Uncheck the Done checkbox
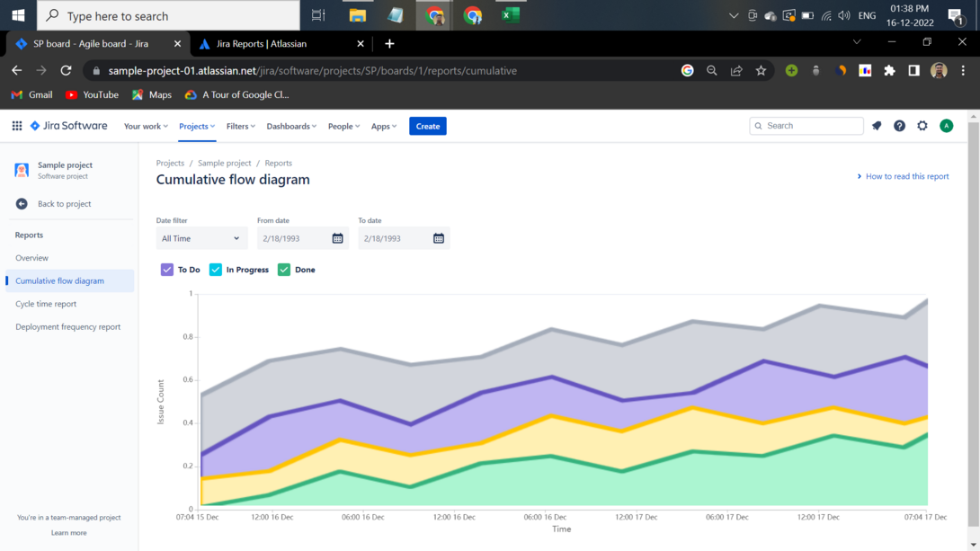Viewport: 980px width, 551px height. [x=284, y=270]
